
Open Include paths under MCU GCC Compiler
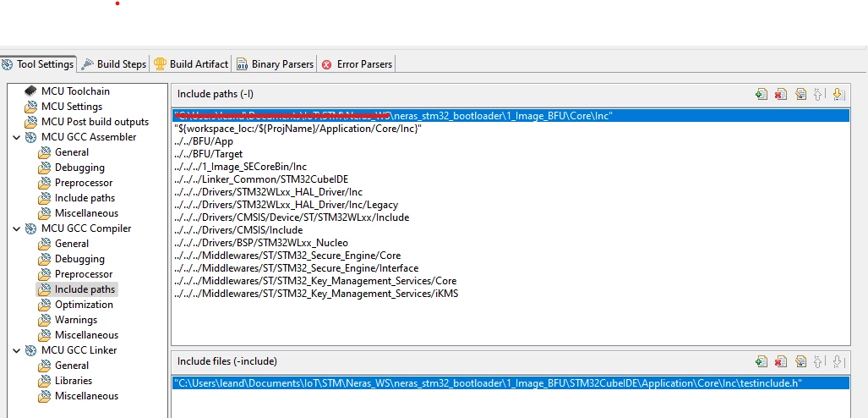[x=76, y=289]
